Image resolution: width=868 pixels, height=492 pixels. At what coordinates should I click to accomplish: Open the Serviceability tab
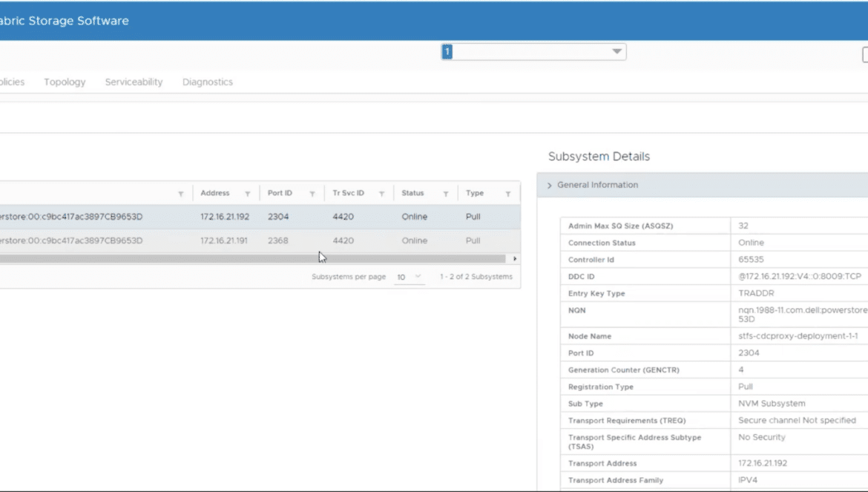point(134,82)
